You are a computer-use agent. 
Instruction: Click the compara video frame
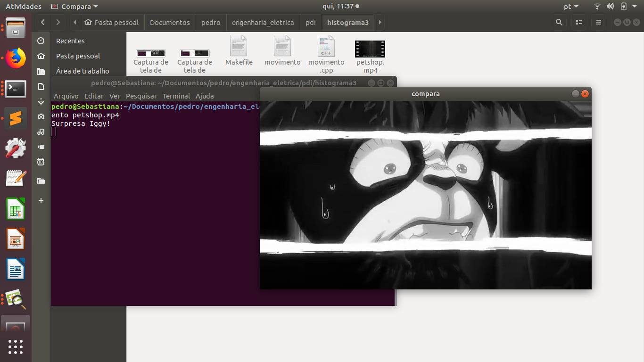[x=426, y=195]
